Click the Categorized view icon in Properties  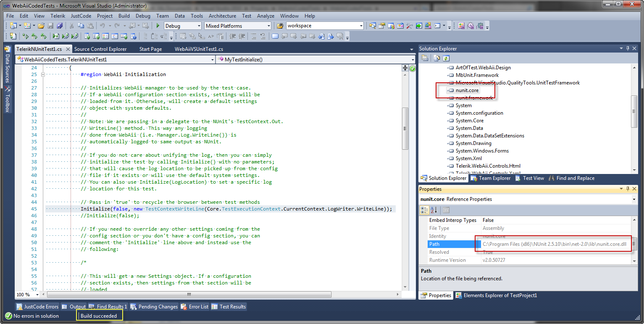(x=425, y=210)
